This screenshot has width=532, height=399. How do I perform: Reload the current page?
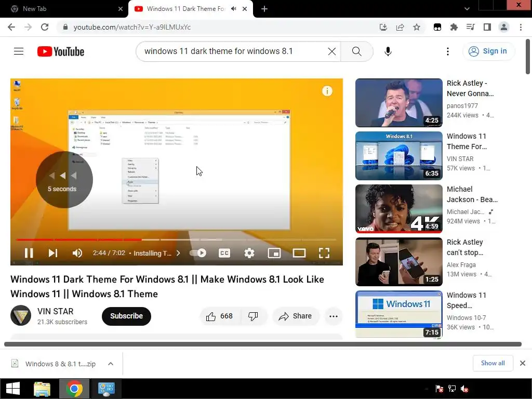(45, 27)
